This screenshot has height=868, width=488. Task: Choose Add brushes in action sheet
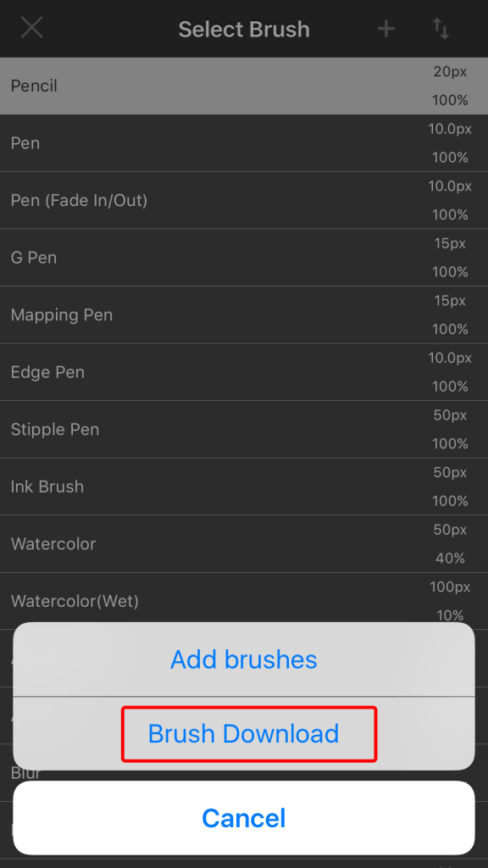(x=243, y=659)
